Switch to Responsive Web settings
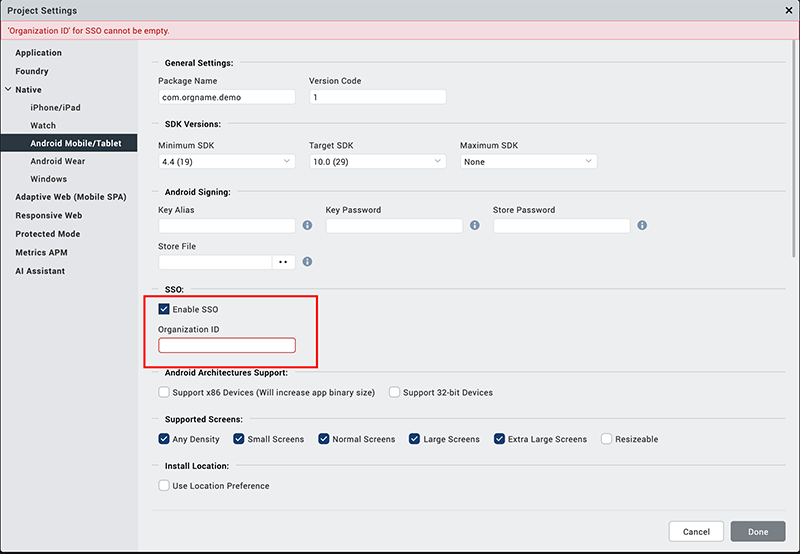This screenshot has width=800, height=554. coord(48,216)
